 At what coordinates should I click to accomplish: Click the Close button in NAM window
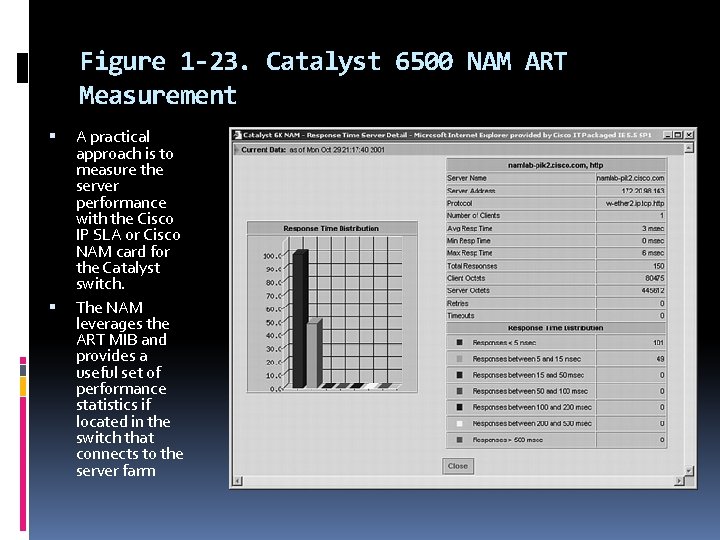coord(458,466)
